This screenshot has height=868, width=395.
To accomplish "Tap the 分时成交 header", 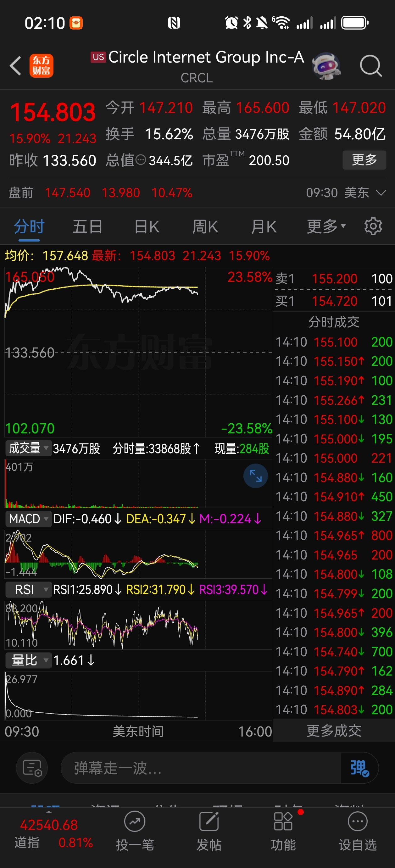I will click(334, 322).
